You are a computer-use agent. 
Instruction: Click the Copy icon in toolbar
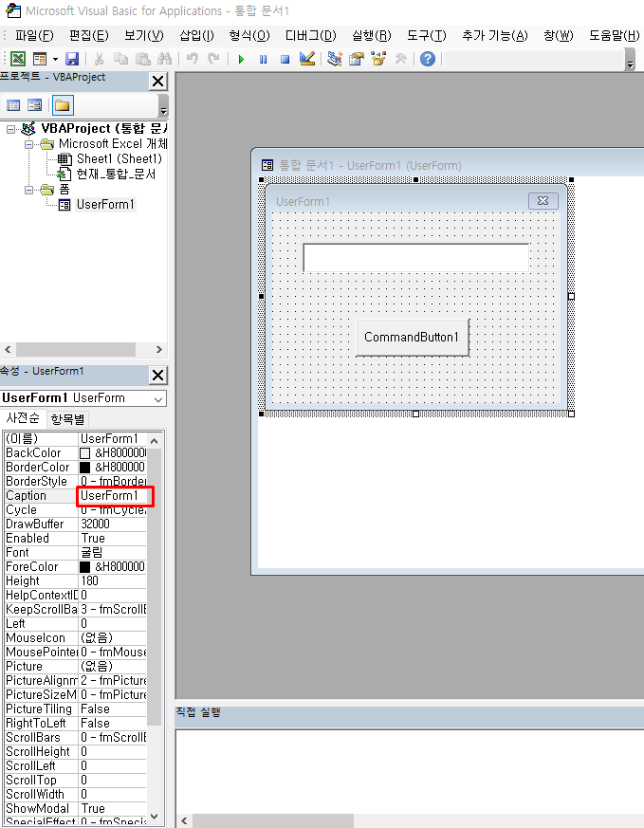(120, 59)
